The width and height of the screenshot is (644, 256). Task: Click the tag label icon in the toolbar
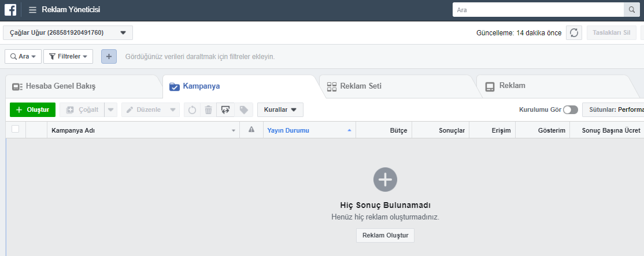[x=243, y=110]
